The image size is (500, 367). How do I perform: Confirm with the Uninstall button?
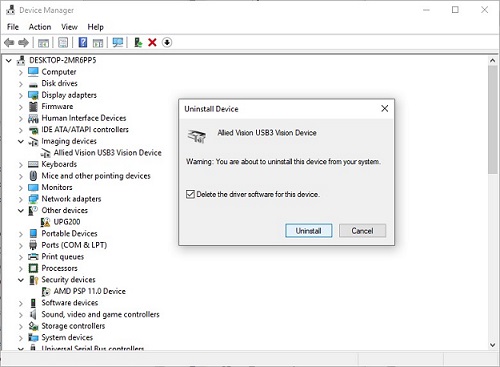(x=309, y=231)
